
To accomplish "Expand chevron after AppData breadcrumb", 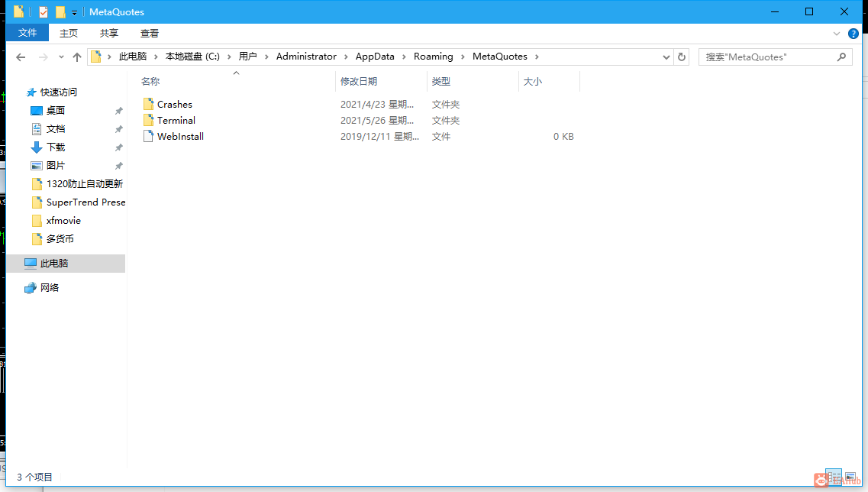I will pyautogui.click(x=404, y=57).
